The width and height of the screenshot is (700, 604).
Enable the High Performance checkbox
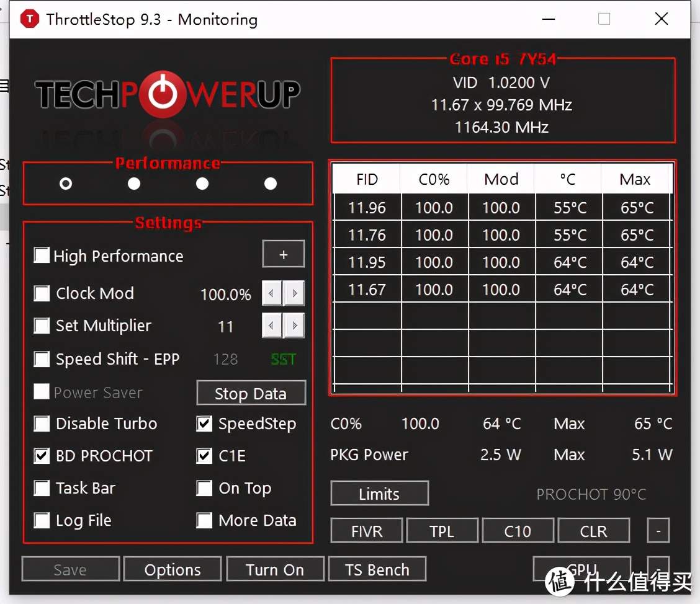(42, 255)
